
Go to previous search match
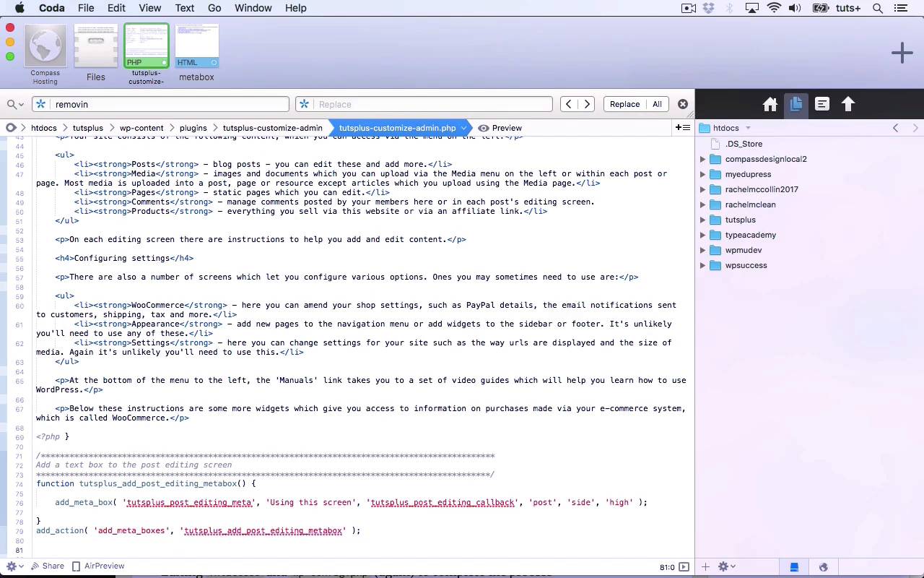pyautogui.click(x=569, y=104)
